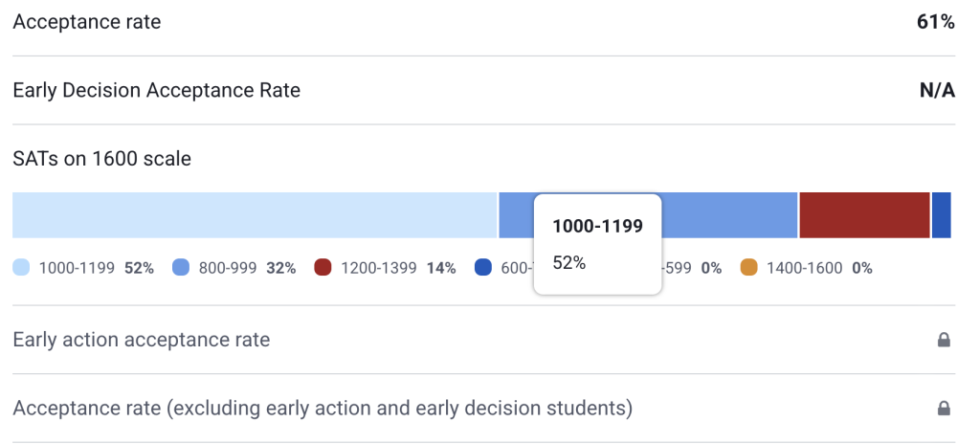Click the SATs on 1600 scale heading
This screenshot has height=444, width=980.
(x=101, y=159)
